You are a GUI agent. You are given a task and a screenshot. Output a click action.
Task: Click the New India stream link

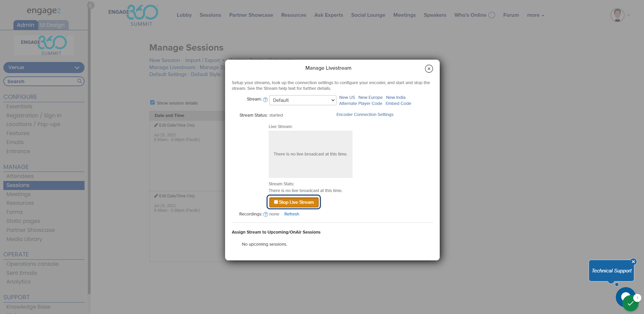(395, 98)
